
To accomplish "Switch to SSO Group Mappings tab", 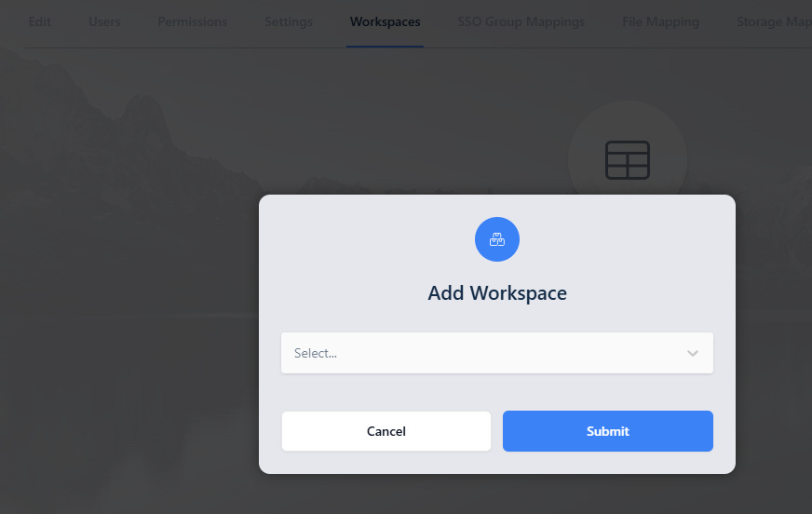I will [x=521, y=21].
